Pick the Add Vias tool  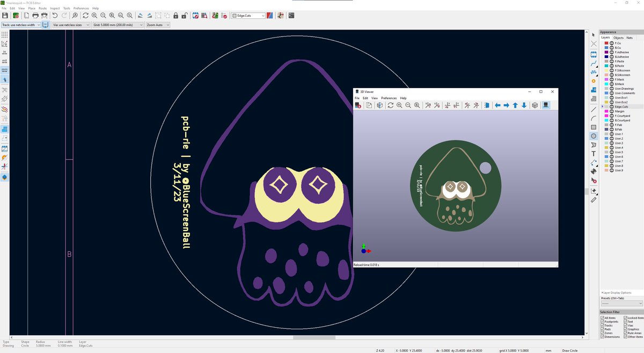[x=594, y=81]
